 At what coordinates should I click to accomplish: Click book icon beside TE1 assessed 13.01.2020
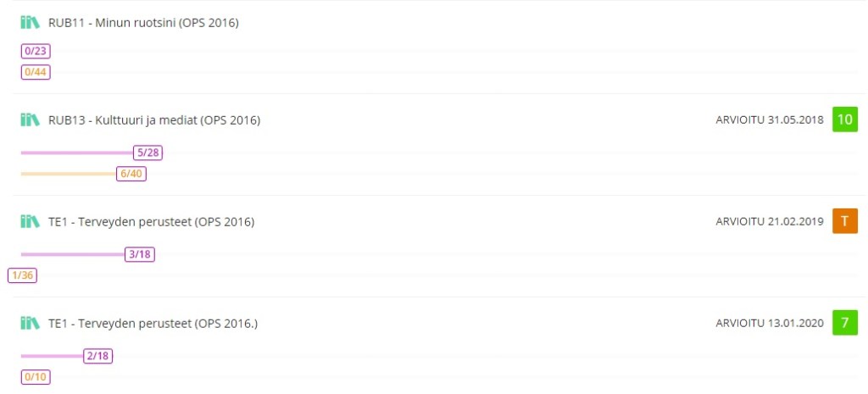[x=30, y=323]
